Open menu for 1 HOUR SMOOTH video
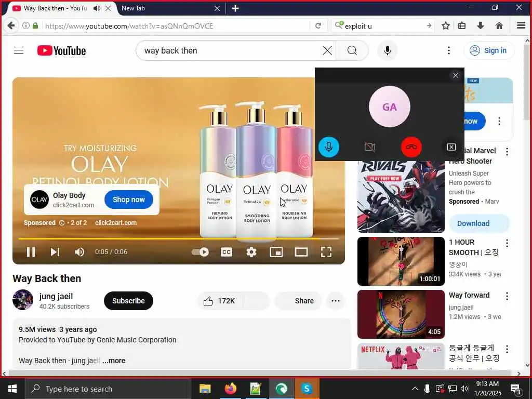The image size is (532, 399). point(507,243)
